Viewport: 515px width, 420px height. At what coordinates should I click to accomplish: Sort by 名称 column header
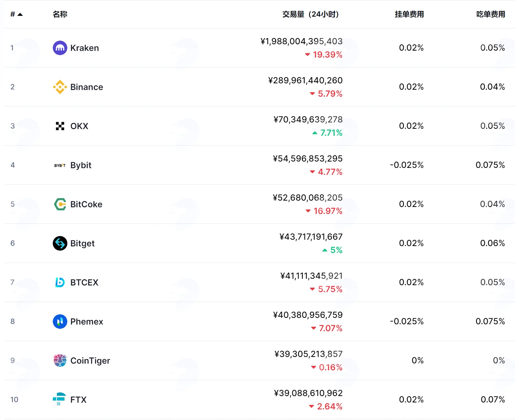coord(60,14)
